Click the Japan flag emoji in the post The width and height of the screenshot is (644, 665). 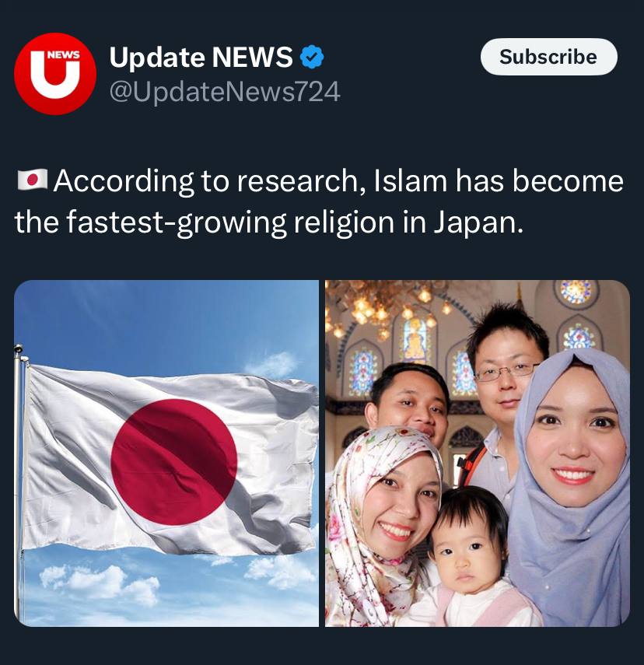tap(32, 180)
